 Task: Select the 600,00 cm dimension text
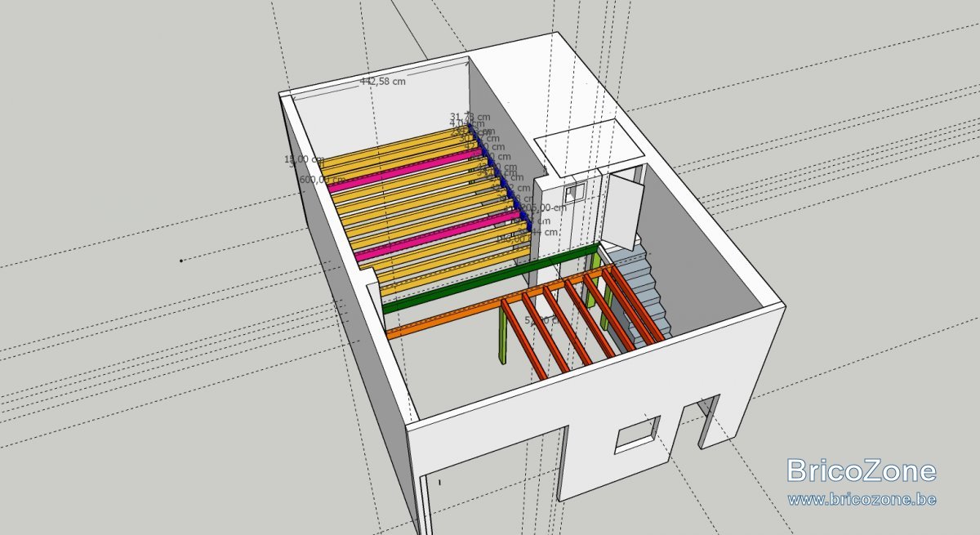(323, 180)
